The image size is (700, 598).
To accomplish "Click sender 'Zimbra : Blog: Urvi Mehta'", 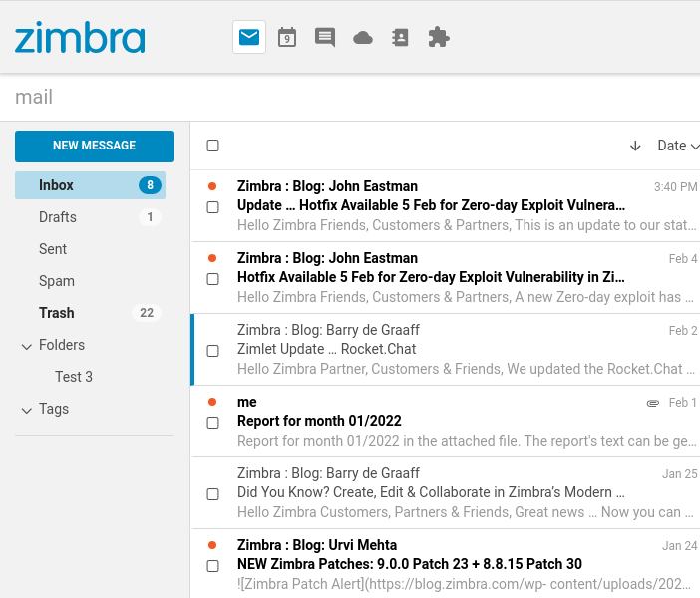I will point(317,545).
